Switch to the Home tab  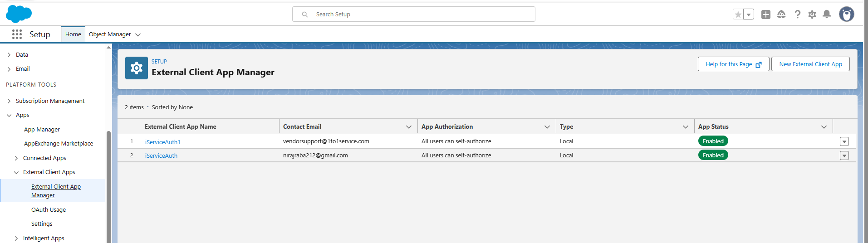point(73,34)
